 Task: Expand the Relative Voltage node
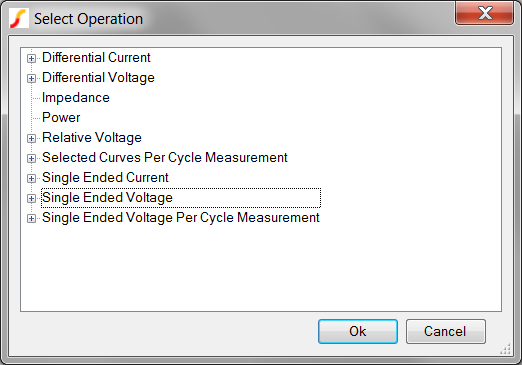(x=31, y=139)
